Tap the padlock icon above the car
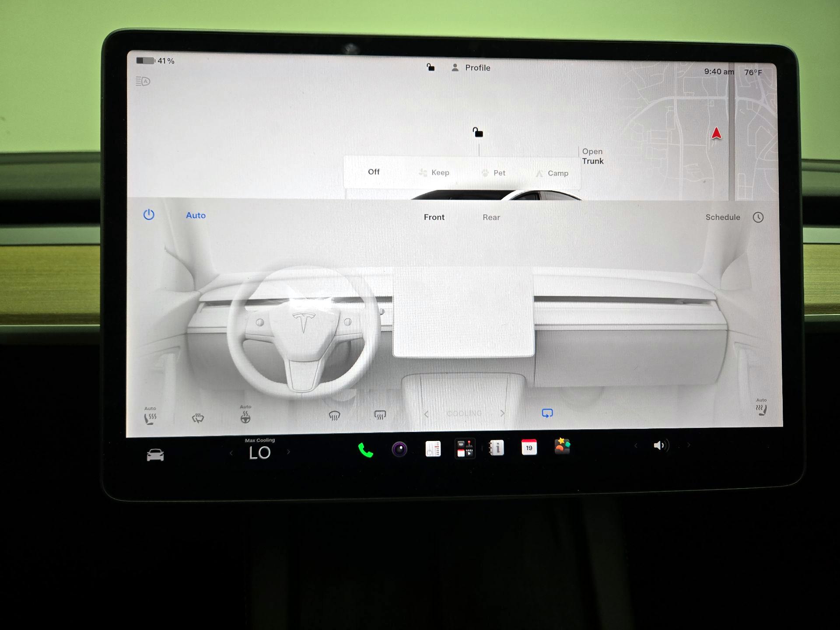The width and height of the screenshot is (840, 630). pos(478,132)
